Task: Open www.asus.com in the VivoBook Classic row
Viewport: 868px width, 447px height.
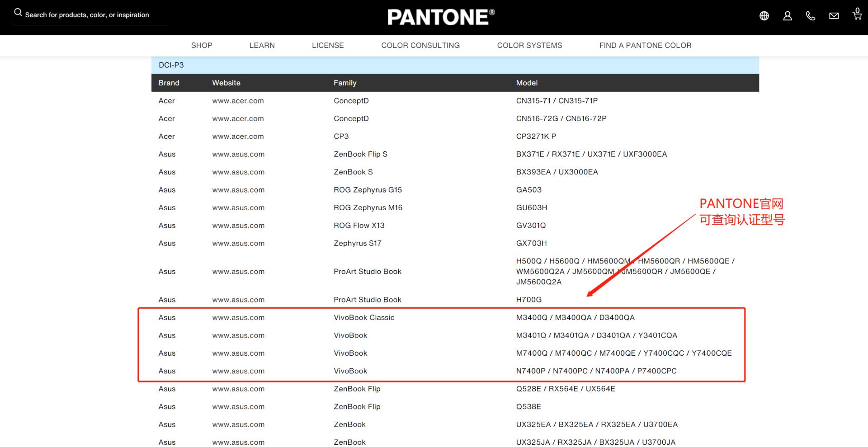Action: pyautogui.click(x=238, y=318)
